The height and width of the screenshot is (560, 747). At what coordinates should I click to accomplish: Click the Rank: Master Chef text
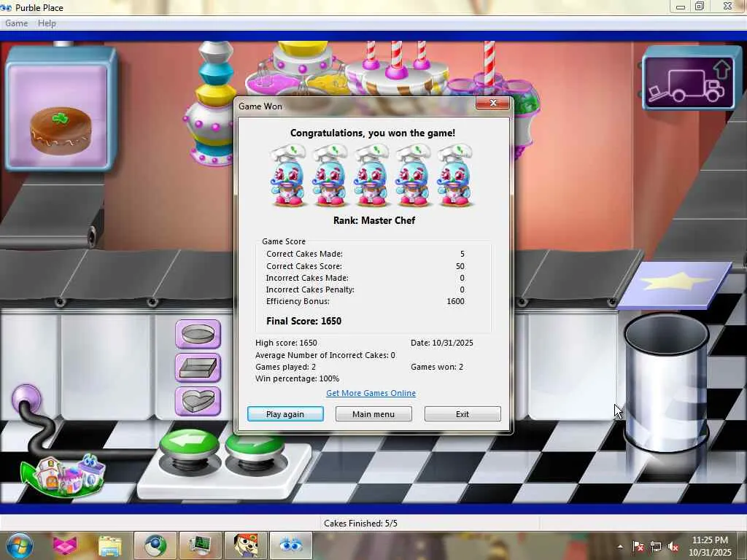[x=374, y=220]
